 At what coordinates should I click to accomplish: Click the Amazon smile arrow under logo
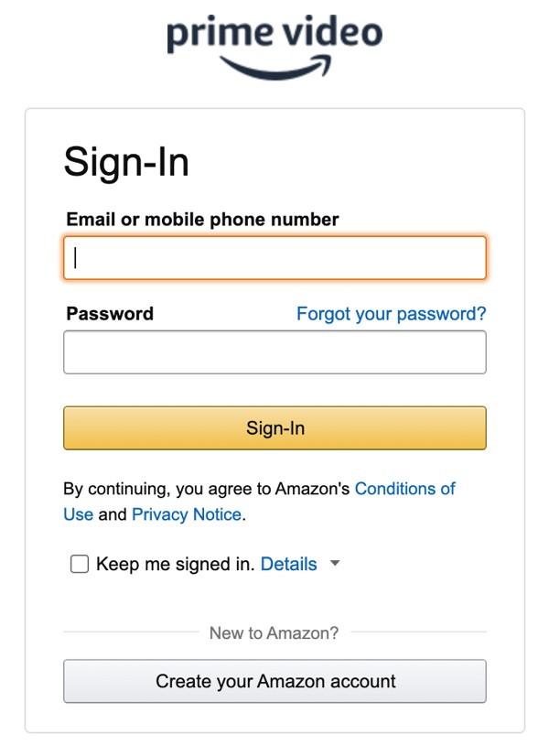coord(275,68)
